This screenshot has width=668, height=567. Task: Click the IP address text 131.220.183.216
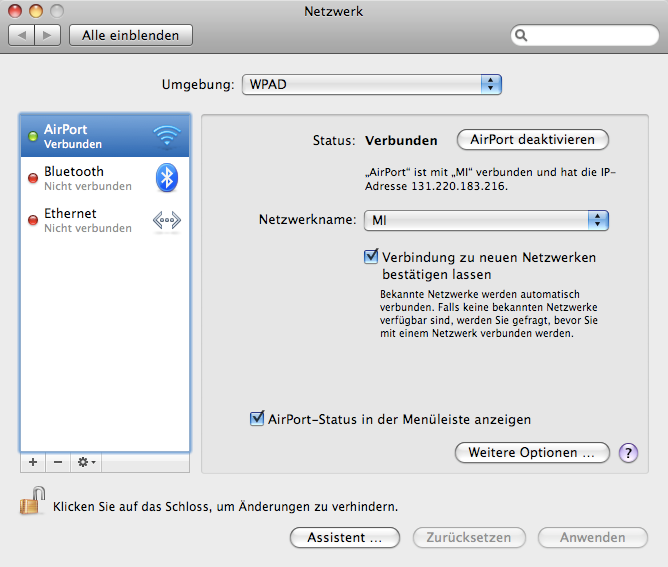point(459,186)
